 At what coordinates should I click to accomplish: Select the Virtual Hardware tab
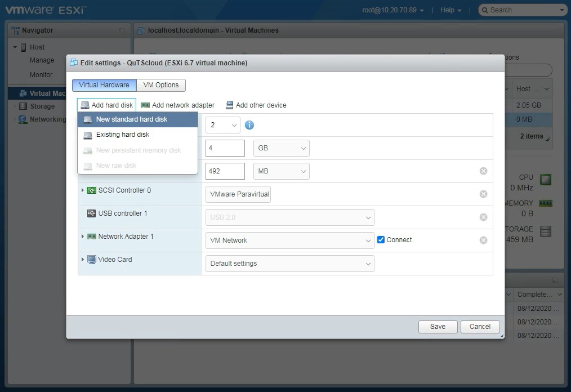104,85
